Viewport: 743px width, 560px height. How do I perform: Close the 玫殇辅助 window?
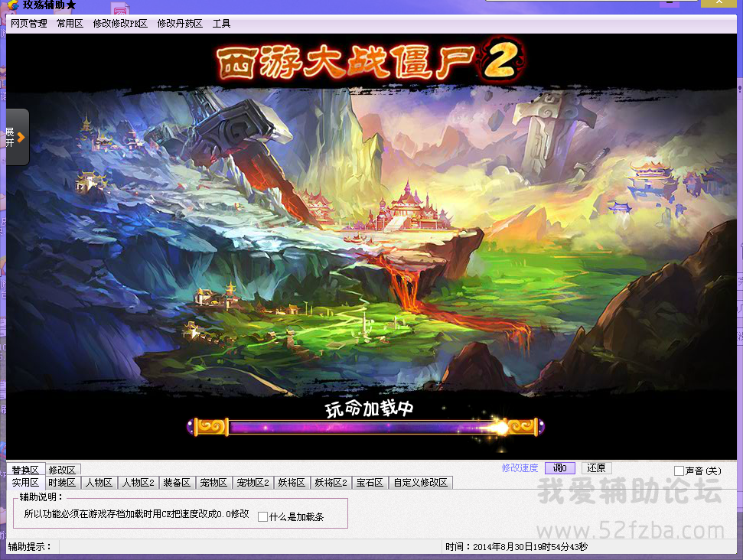719,3
